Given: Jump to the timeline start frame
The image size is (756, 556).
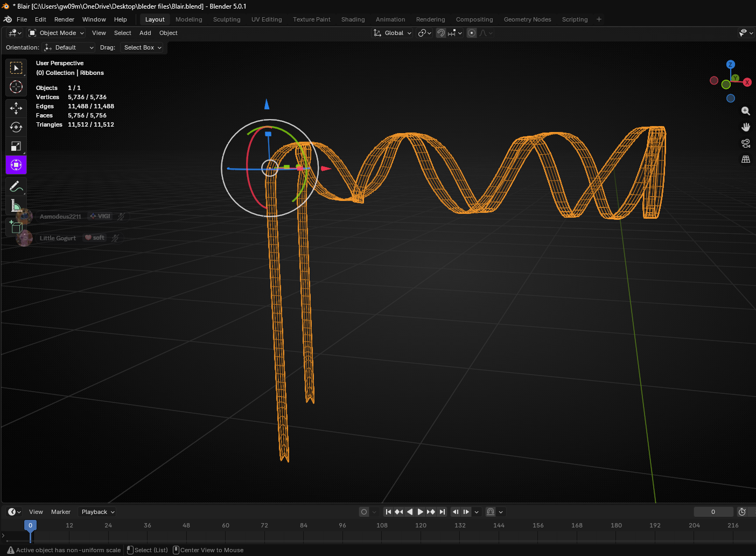Looking at the screenshot, I should 388,512.
